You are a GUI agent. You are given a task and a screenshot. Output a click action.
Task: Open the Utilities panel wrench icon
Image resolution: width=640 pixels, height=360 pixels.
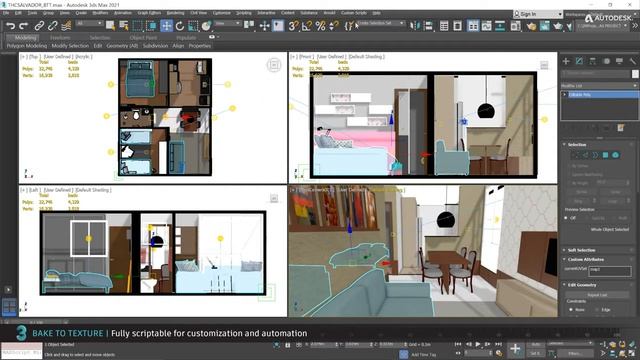click(632, 61)
